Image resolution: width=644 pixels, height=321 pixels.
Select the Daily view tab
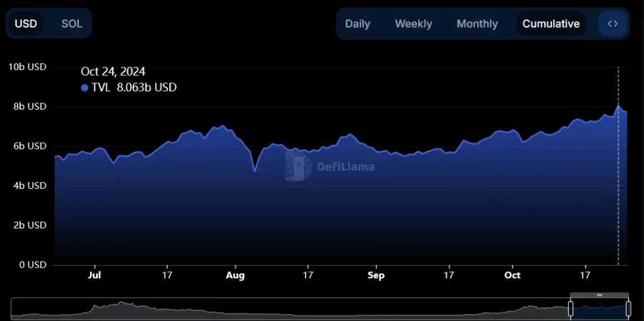pos(357,24)
